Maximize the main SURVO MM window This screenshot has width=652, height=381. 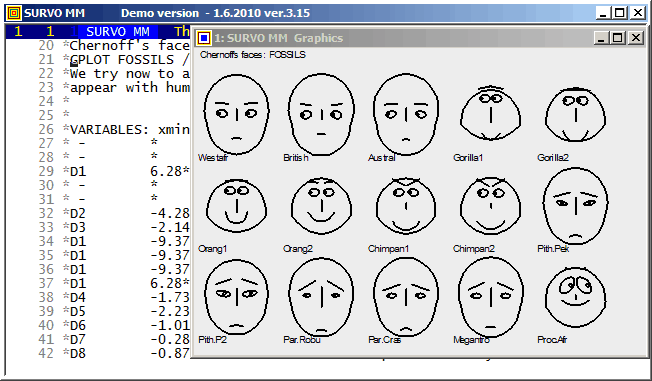click(x=620, y=13)
